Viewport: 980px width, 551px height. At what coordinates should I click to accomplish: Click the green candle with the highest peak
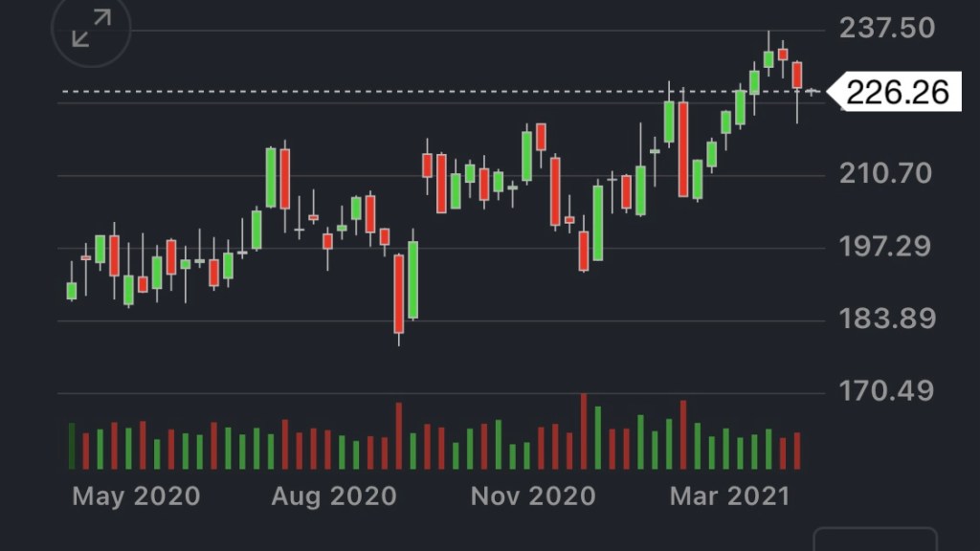pos(768,58)
